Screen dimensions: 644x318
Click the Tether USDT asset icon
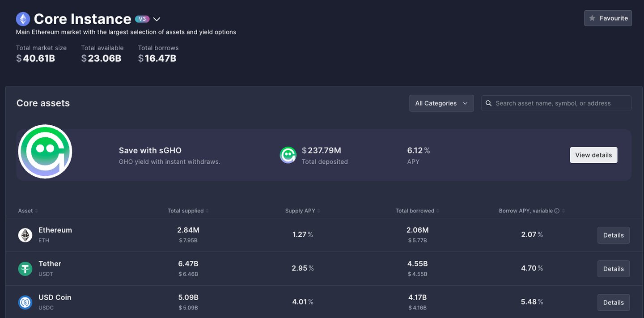(25, 268)
